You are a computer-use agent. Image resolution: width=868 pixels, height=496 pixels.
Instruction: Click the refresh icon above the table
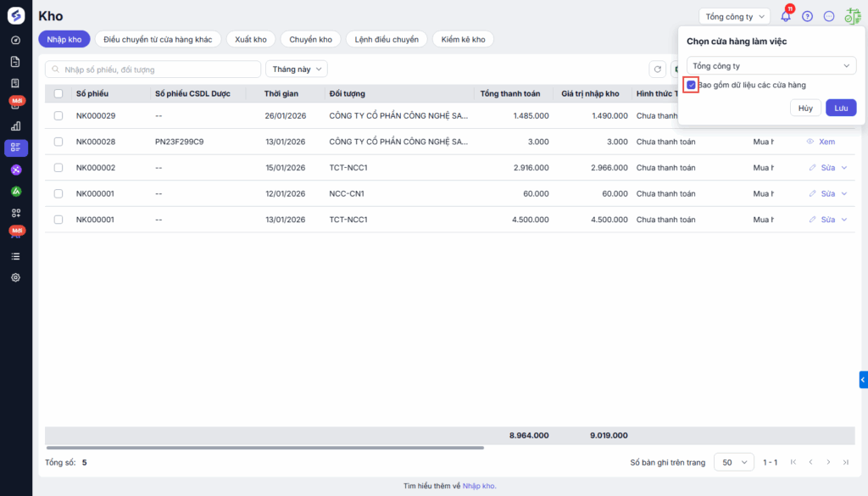(x=657, y=70)
